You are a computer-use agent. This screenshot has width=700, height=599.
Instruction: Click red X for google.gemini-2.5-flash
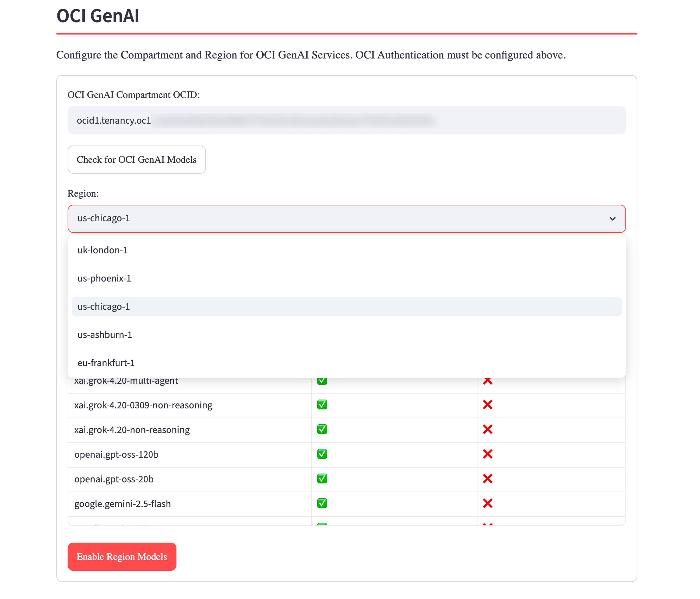(x=487, y=503)
